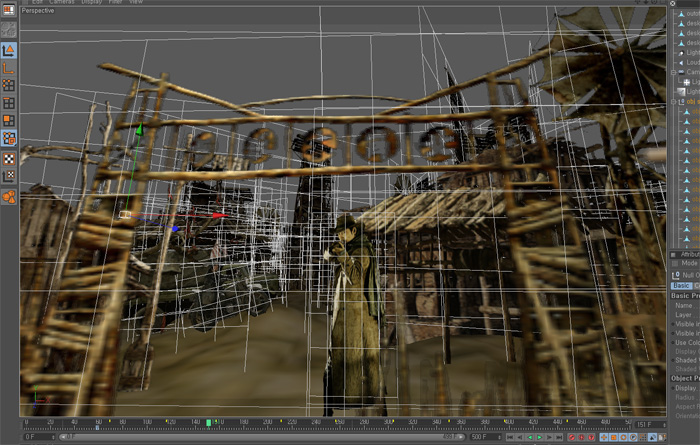Click the right handle of the preview range slider
This screenshot has height=445, width=700.
tap(461, 437)
